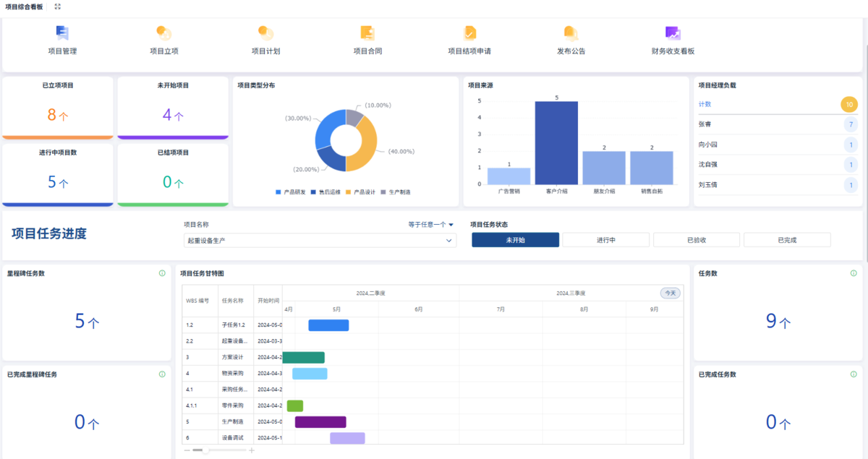Image resolution: width=868 pixels, height=459 pixels.
Task: Click the 产品设计 legend color swatch
Action: [x=348, y=192]
